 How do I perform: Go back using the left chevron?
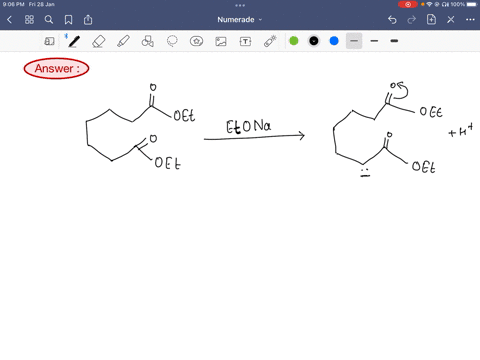point(9,20)
